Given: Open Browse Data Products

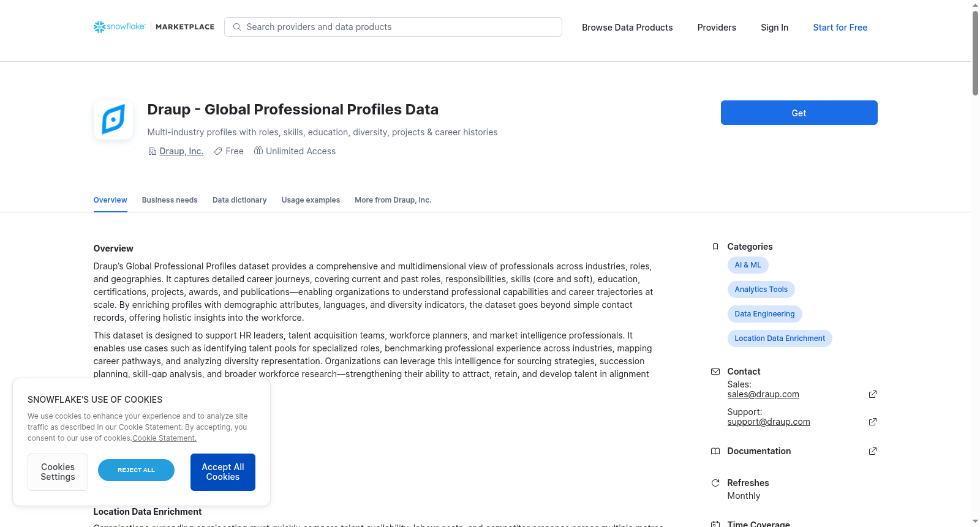Looking at the screenshot, I should pos(627,28).
